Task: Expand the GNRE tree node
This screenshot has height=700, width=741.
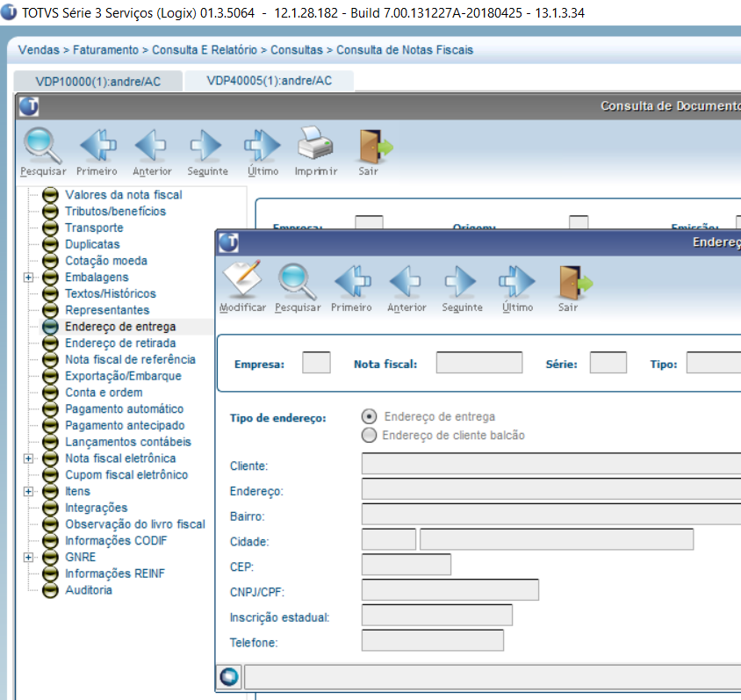Action: [28, 557]
